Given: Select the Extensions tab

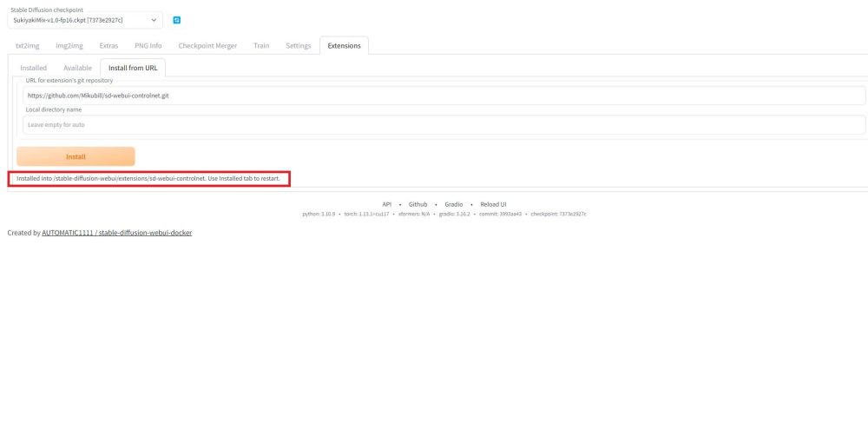Looking at the screenshot, I should point(344,45).
